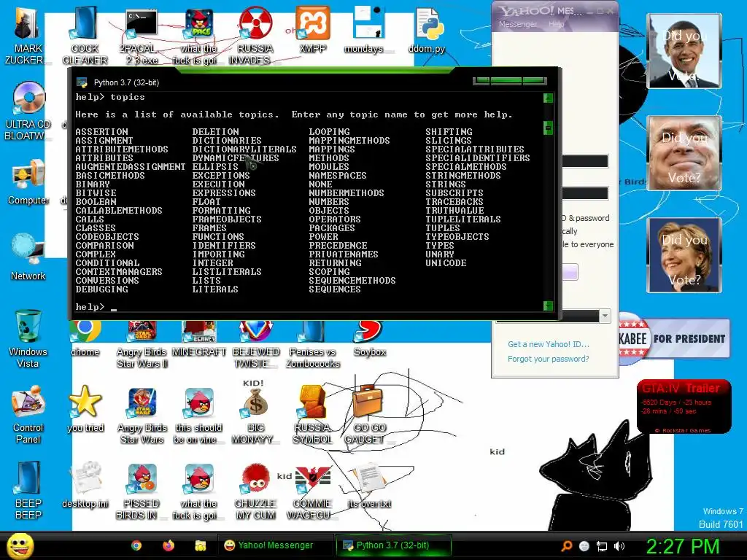Switch to the Yahoo! Messenger taskbar button
The width and height of the screenshot is (747, 560).
coord(275,545)
